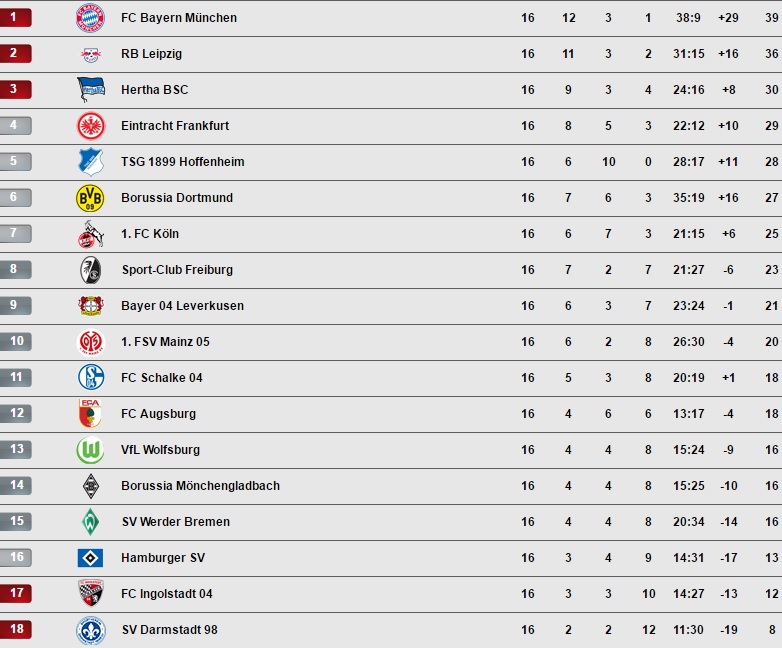Click the VfL Wolfsburg green W logo
Screen dimensions: 782x648
[90, 450]
